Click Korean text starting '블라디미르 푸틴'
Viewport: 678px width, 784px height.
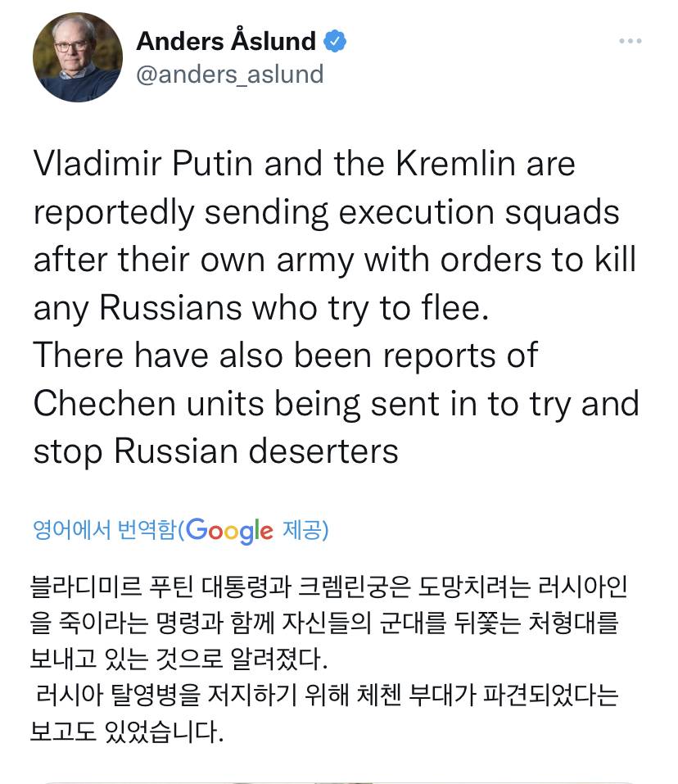pyautogui.click(x=95, y=587)
